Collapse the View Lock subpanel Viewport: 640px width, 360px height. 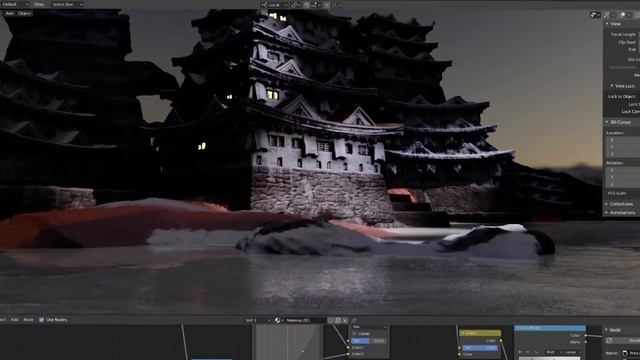[x=622, y=86]
